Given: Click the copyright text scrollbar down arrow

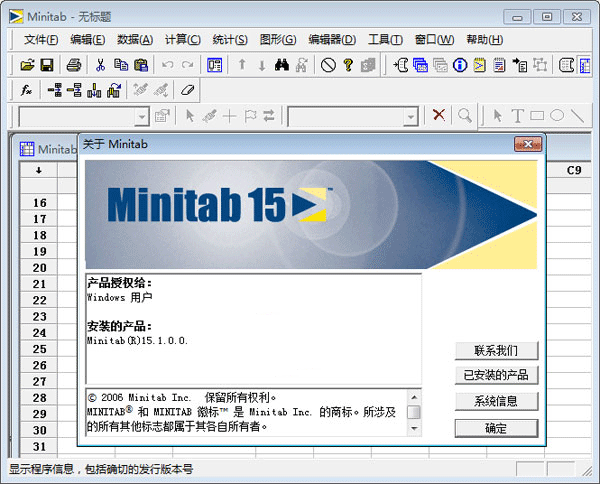Looking at the screenshot, I should coord(414,429).
